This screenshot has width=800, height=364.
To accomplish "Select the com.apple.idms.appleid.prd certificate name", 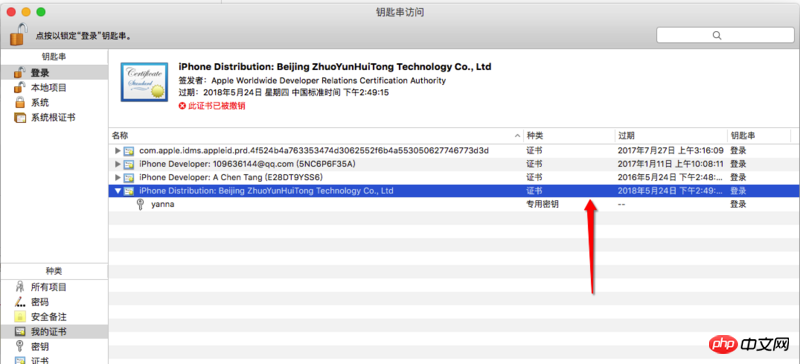I will (x=314, y=151).
